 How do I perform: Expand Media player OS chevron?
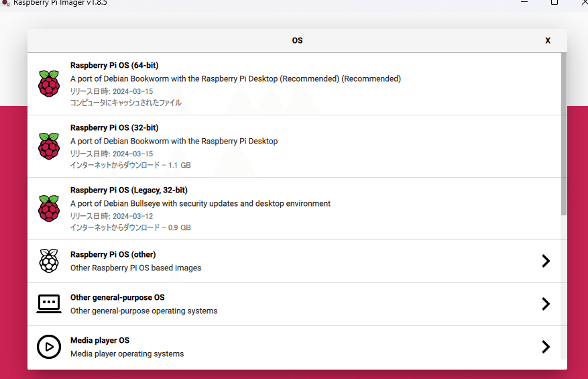[x=546, y=347]
